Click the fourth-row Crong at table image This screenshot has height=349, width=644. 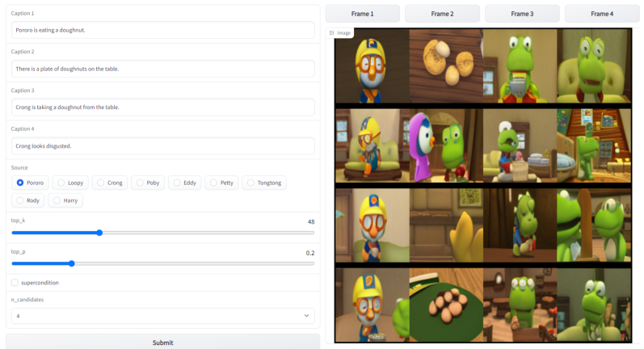tap(520, 305)
